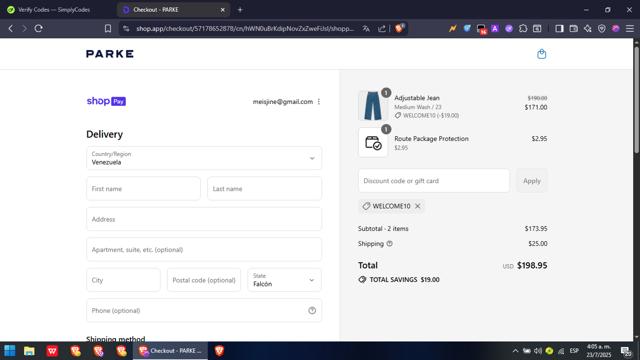Viewport: 640px width, 360px height.
Task: Click the Phone optional field
Action: coord(204,311)
